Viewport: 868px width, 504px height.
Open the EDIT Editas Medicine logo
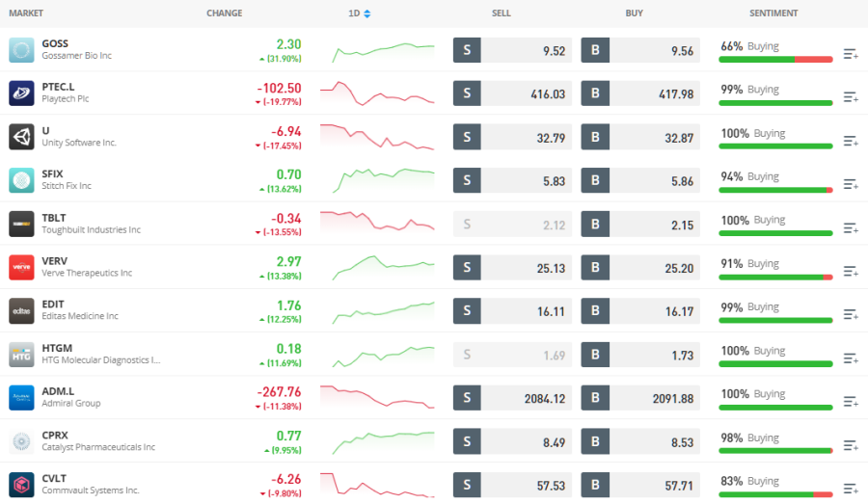[21, 310]
